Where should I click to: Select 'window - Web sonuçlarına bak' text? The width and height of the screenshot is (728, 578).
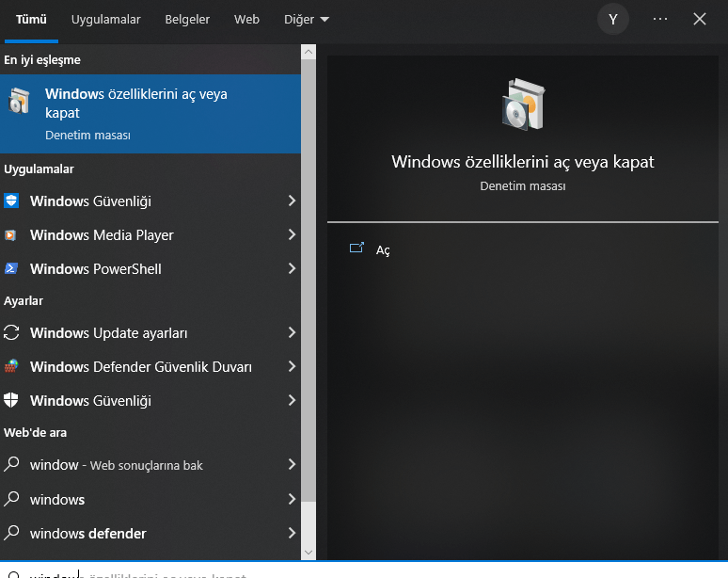(116, 465)
